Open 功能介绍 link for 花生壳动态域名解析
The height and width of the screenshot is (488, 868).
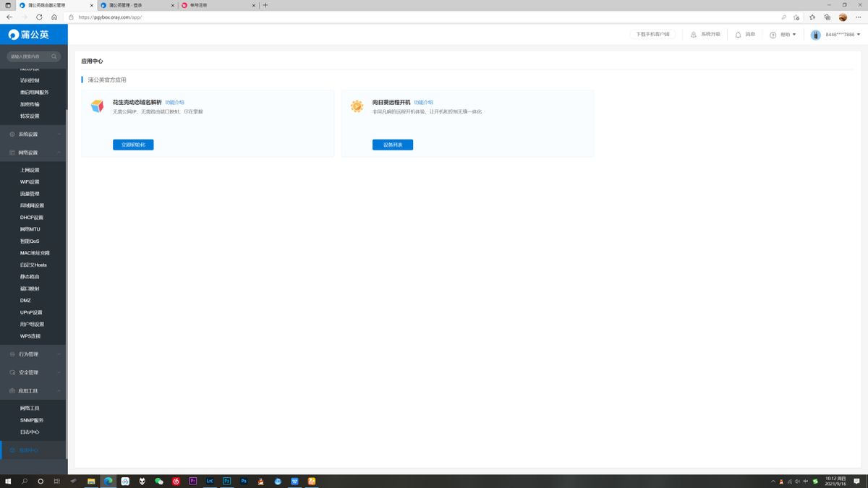tap(174, 103)
